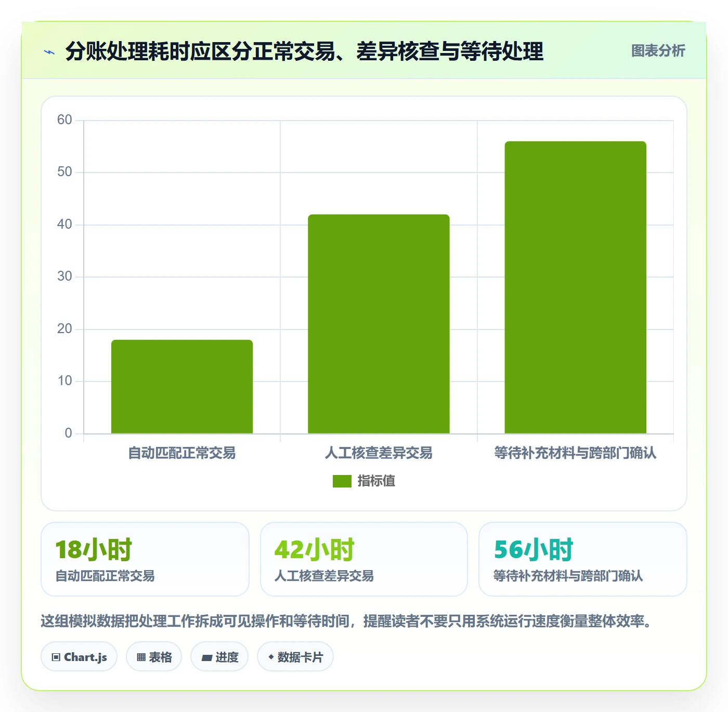The height and width of the screenshot is (712, 728).
Task: Click the grid icon in the 表格 chip
Action: (141, 657)
